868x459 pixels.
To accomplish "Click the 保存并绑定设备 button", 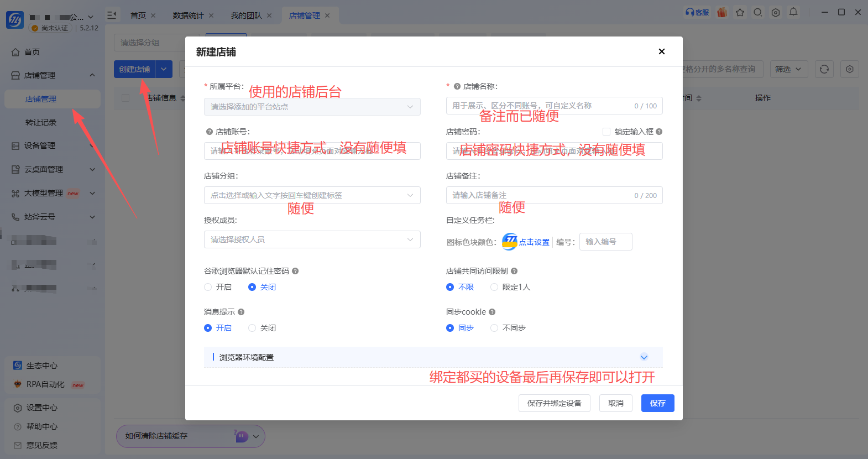I will (x=555, y=403).
